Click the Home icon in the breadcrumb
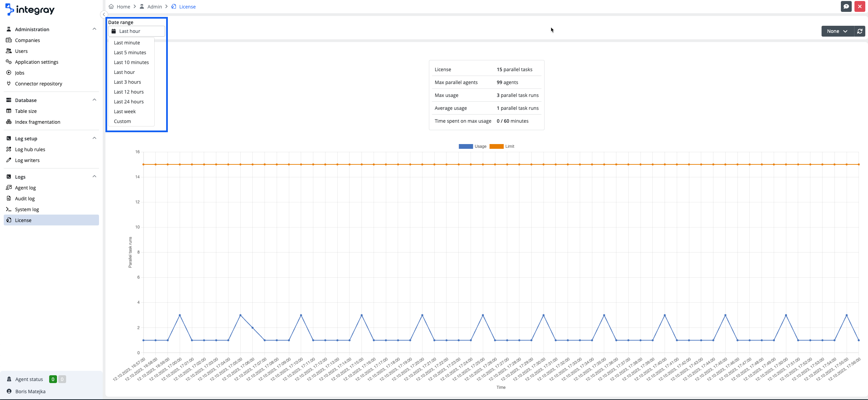This screenshot has height=400, width=868. click(111, 7)
